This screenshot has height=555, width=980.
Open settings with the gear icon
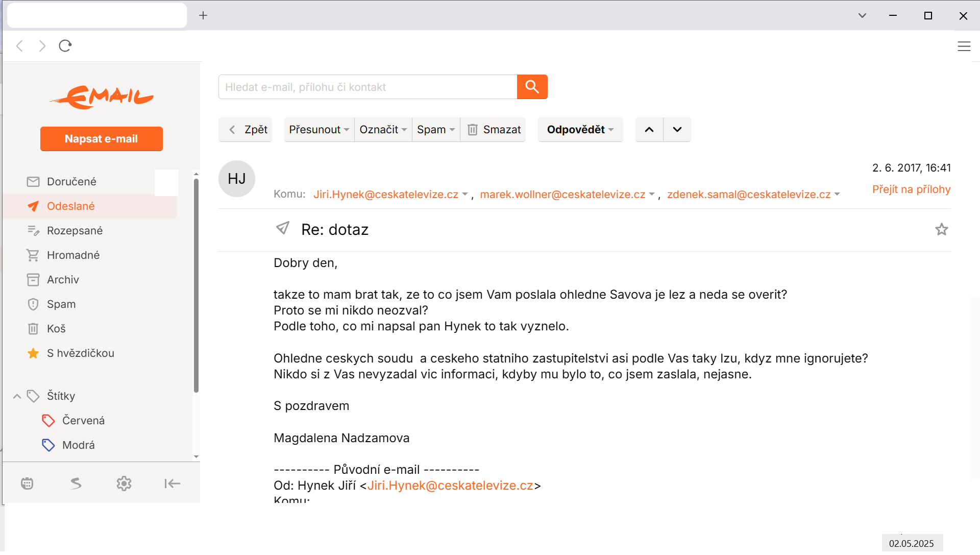point(124,483)
